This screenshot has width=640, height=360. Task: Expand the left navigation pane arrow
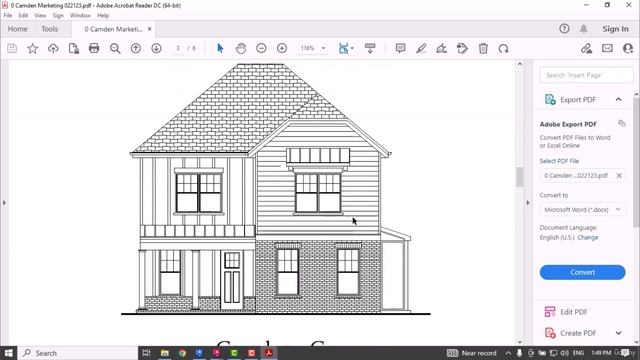click(x=4, y=202)
